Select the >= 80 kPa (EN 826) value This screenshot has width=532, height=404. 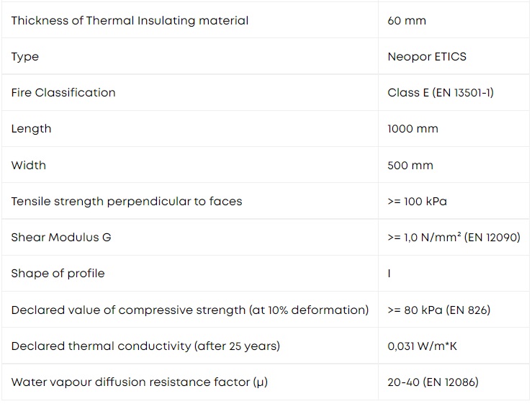[x=438, y=310]
